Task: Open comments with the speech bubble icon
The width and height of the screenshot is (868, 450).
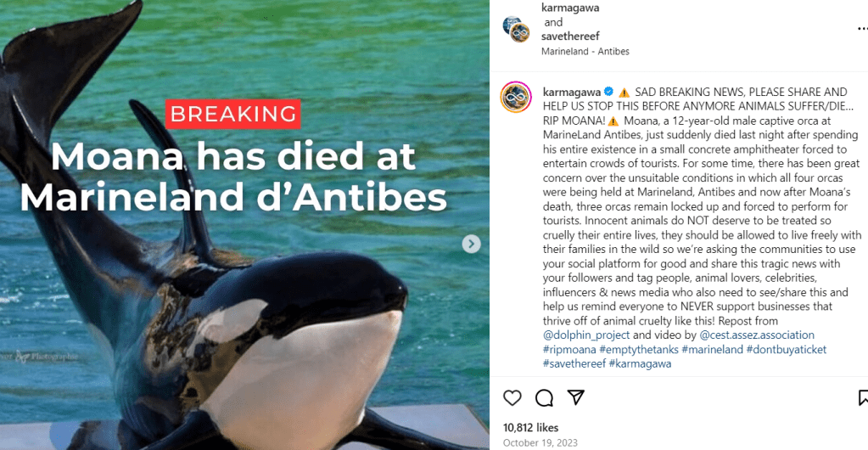Action: 544,397
